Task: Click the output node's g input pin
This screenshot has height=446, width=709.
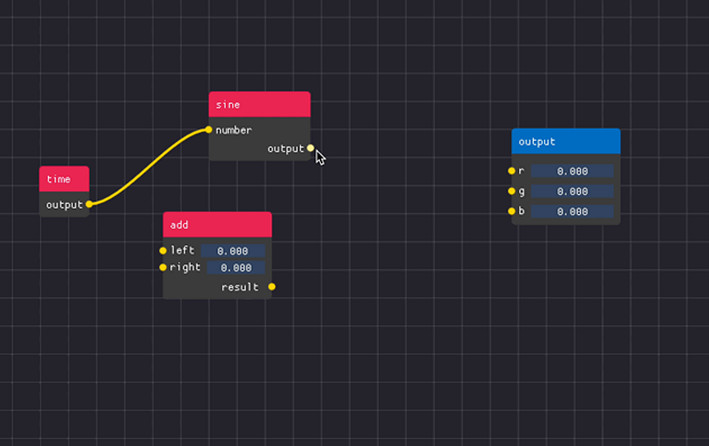Action: (x=511, y=191)
